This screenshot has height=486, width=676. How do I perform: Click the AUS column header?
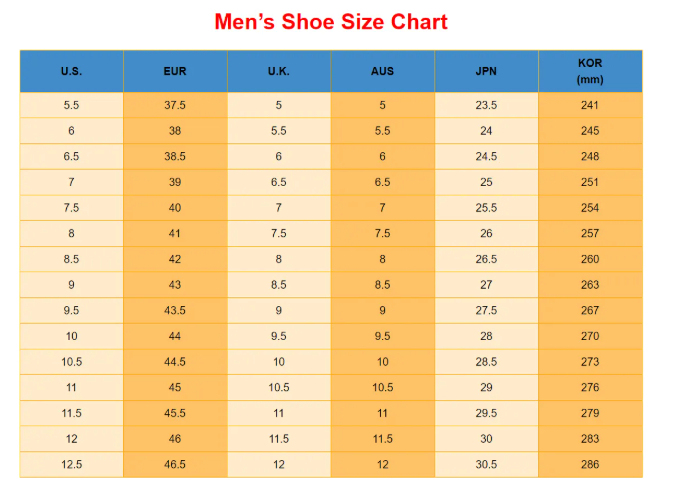382,71
